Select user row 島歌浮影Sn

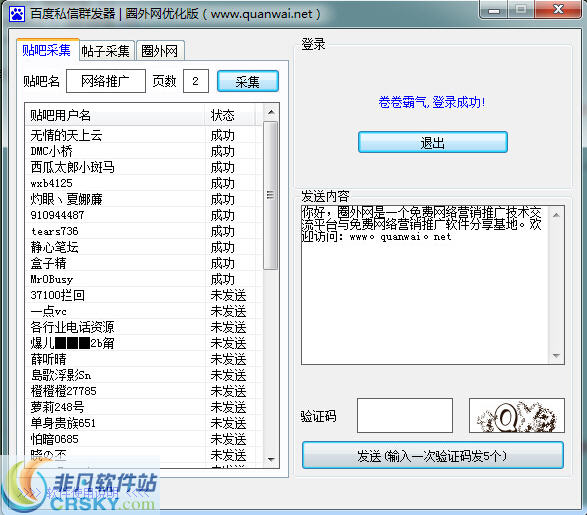click(144, 375)
